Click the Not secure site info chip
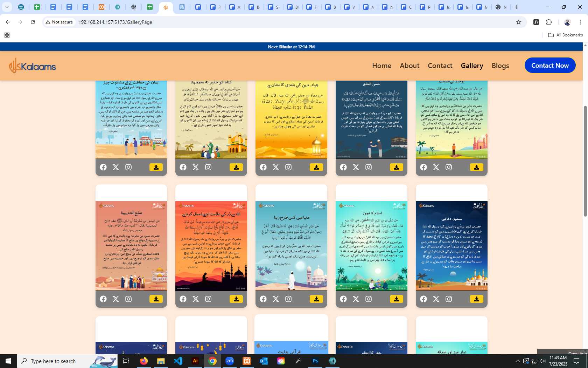 (x=59, y=22)
